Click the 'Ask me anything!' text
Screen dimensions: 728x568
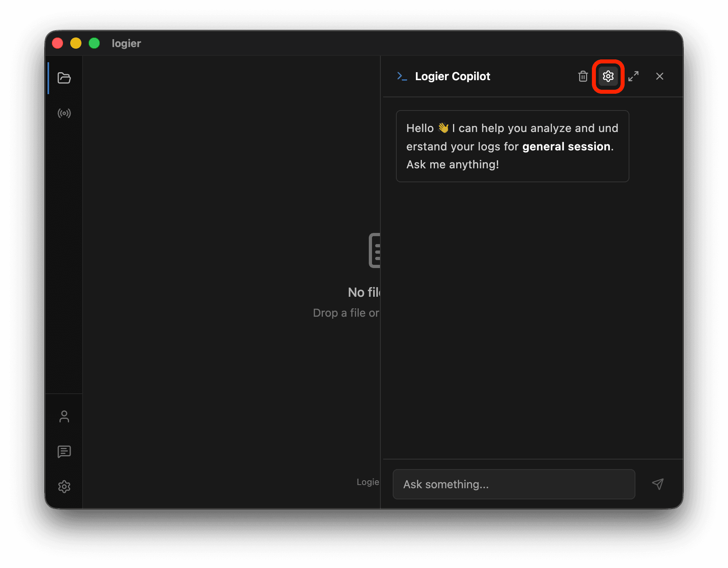point(453,164)
